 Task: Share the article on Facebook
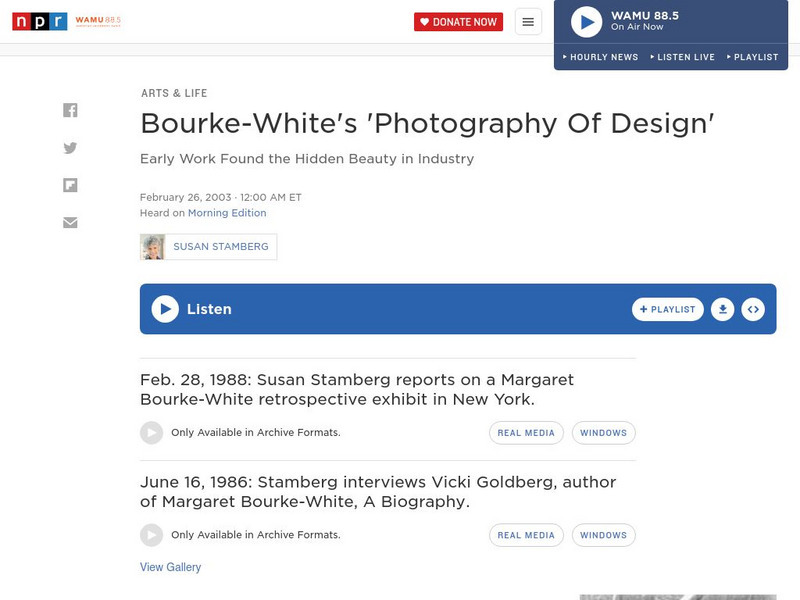point(70,110)
